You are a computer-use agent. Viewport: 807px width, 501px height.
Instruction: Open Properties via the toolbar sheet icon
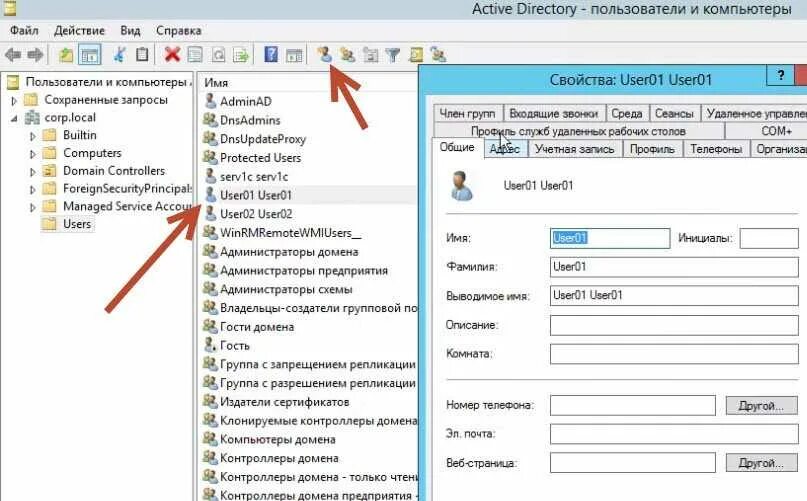(195, 54)
